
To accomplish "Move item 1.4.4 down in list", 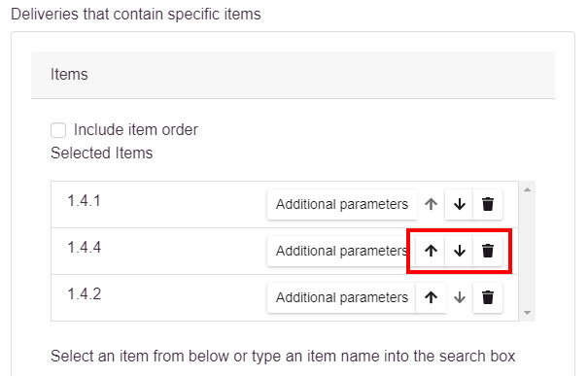I will click(459, 251).
